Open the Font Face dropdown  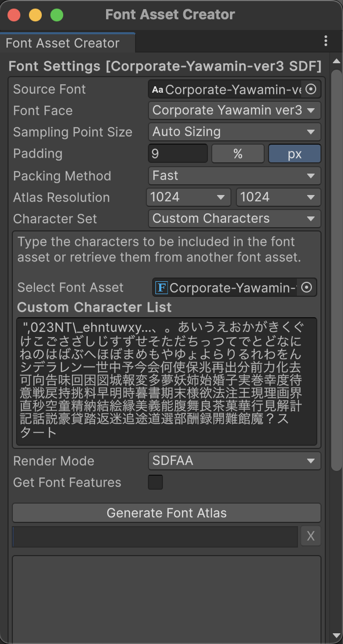[x=234, y=110]
